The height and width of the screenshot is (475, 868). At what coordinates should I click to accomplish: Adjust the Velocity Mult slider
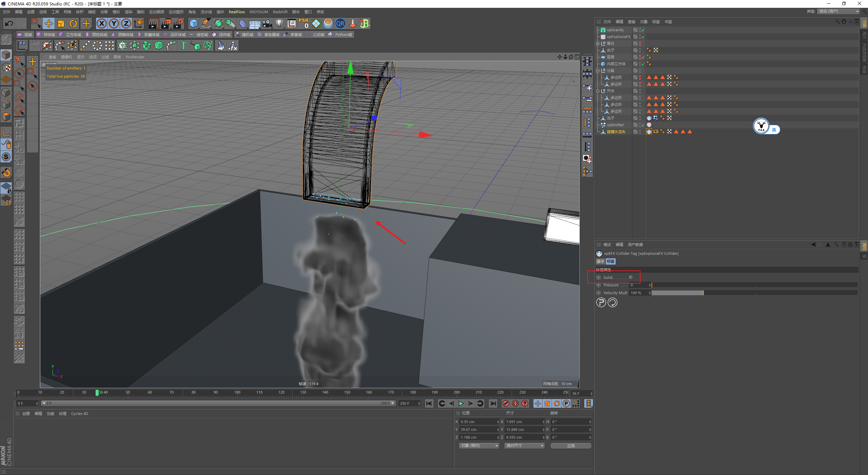click(703, 293)
